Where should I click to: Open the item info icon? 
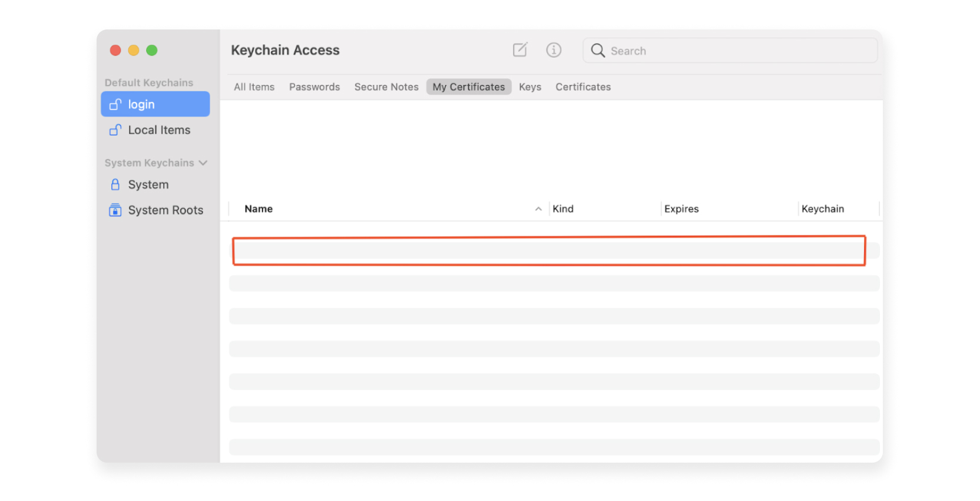tap(554, 50)
